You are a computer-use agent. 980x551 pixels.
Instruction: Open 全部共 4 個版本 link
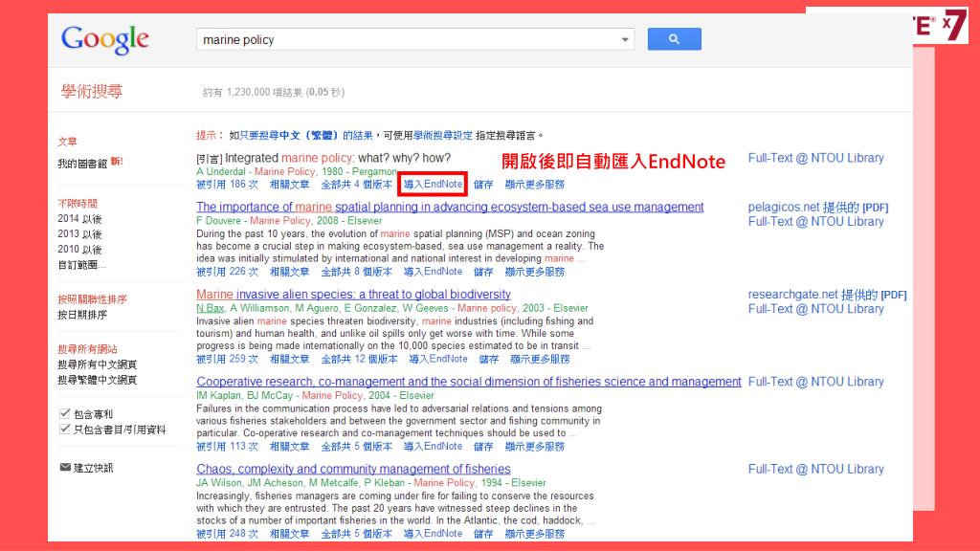pyautogui.click(x=356, y=185)
